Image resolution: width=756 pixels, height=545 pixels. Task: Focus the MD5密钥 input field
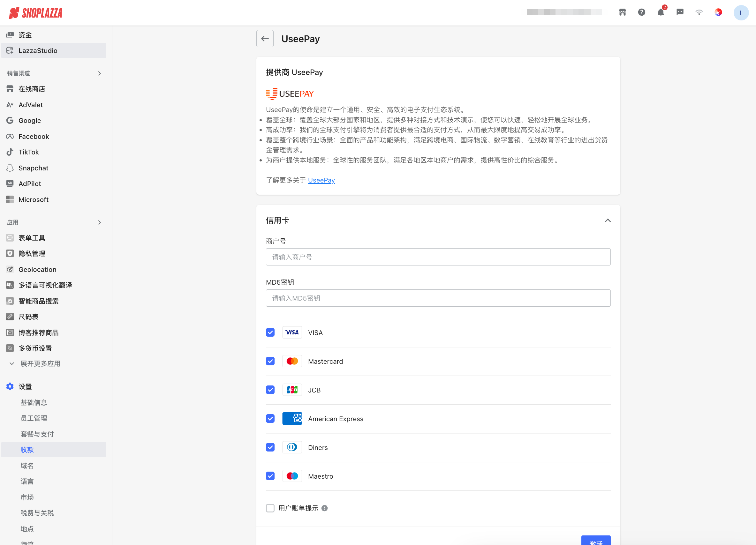point(438,298)
